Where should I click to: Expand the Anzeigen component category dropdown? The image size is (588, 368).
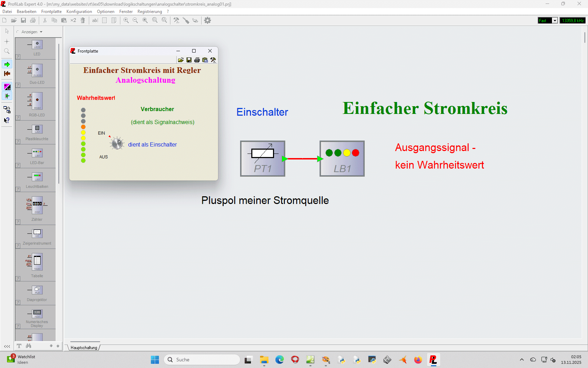[41, 32]
